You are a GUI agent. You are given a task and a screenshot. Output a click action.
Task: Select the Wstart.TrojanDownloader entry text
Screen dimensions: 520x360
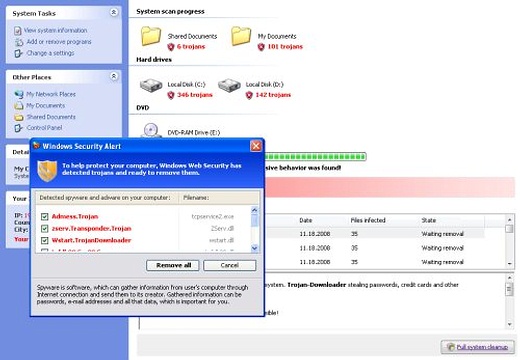click(x=91, y=240)
